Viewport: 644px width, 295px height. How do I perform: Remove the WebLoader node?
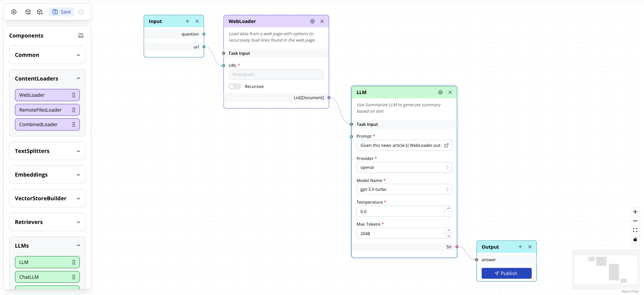coord(322,21)
